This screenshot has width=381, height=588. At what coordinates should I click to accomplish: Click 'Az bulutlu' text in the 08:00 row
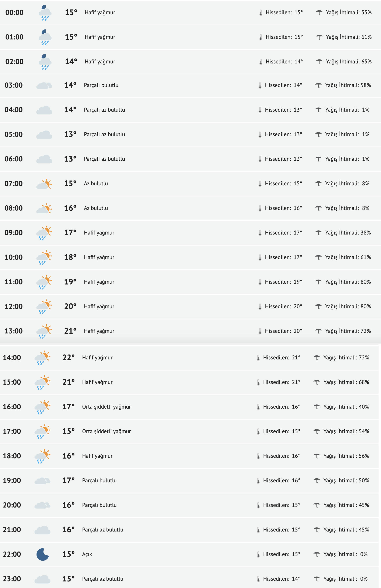(x=96, y=208)
